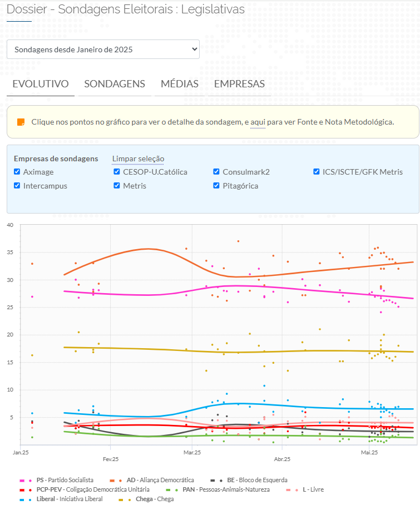Disable the Pitagórica polling company checkbox
The height and width of the screenshot is (505, 420).
(217, 186)
